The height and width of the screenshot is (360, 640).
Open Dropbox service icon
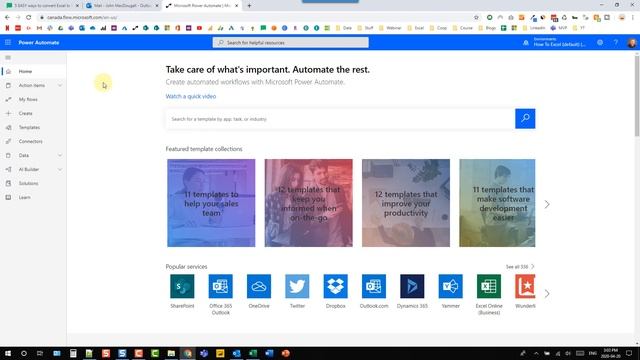point(336,286)
